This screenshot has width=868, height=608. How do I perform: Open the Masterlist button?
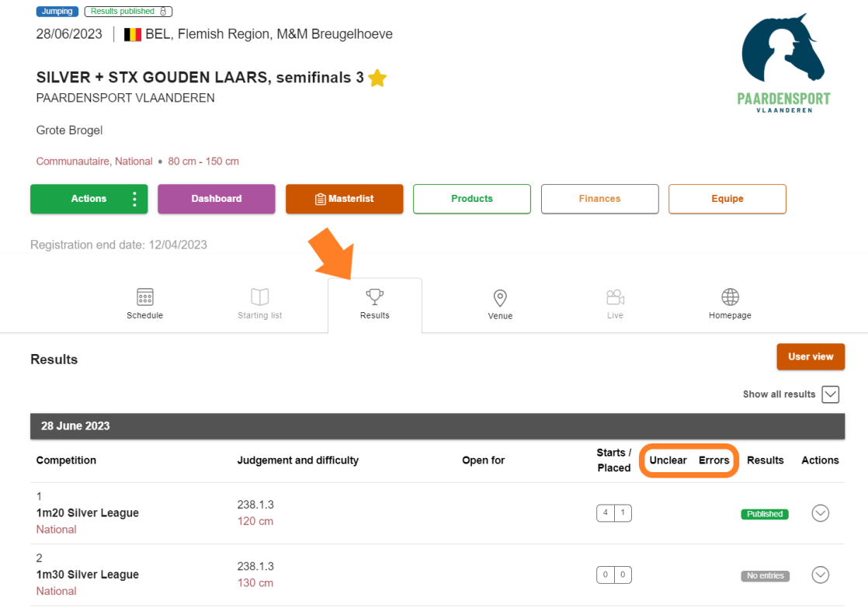[x=344, y=199]
